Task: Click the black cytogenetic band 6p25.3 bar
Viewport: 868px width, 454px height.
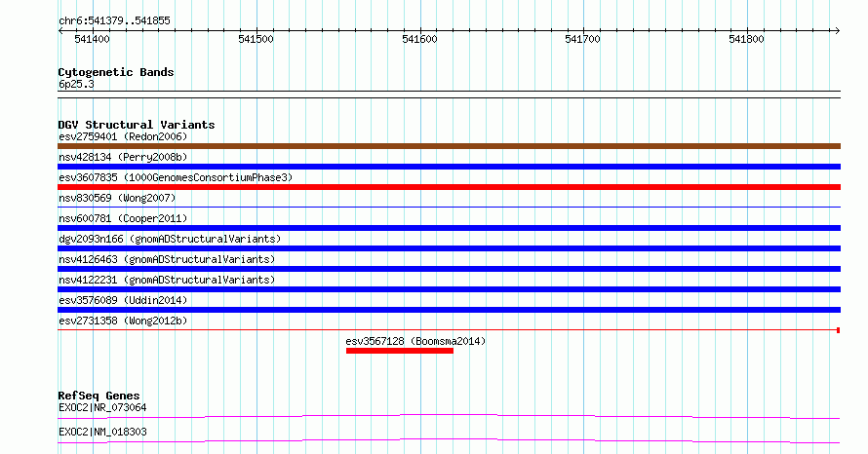Action: coord(449,95)
